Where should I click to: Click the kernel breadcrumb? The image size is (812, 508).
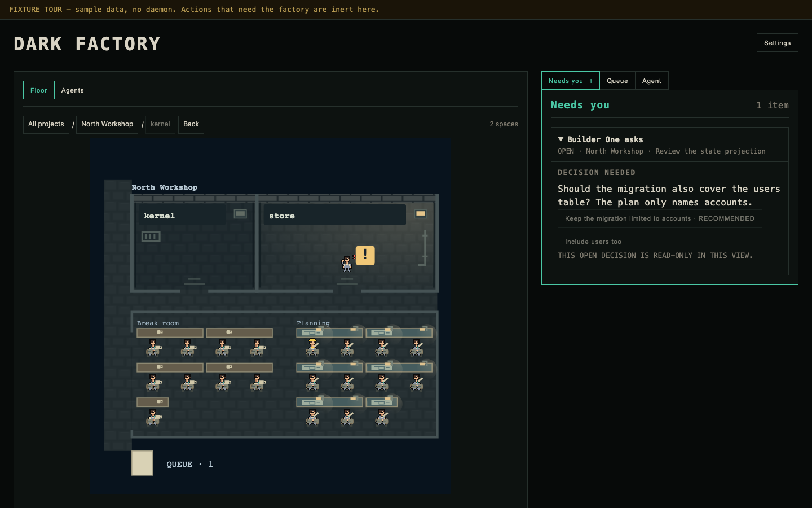click(160, 124)
